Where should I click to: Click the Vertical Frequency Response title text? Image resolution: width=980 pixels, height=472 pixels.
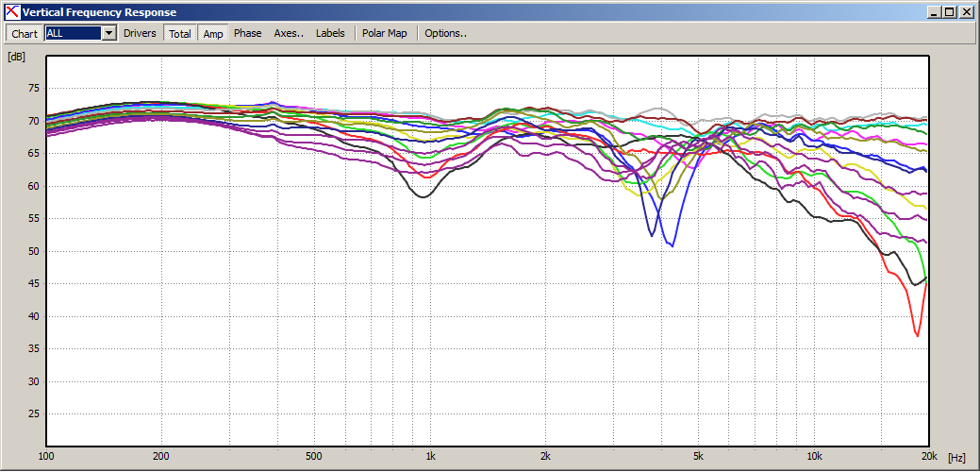pos(99,12)
